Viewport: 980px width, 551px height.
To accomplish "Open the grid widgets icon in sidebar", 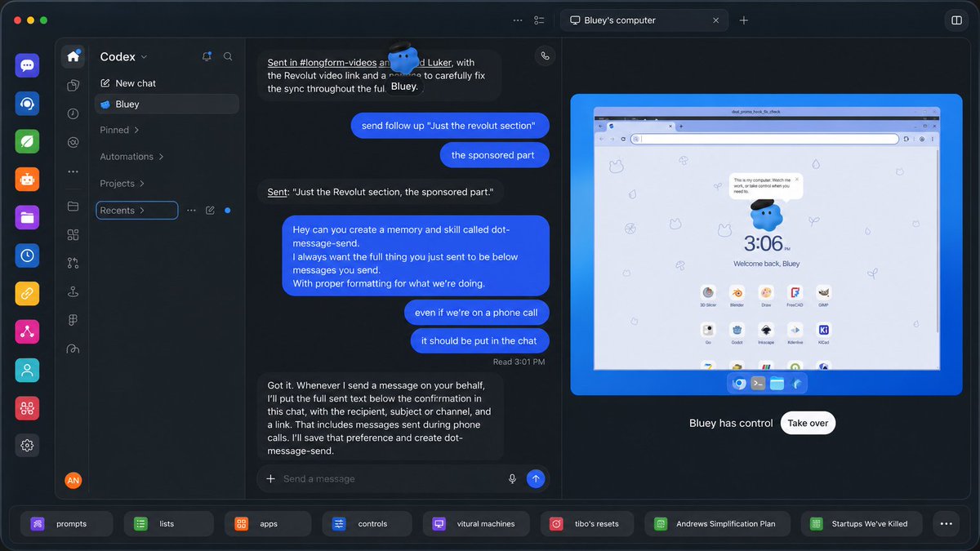I will 73,235.
